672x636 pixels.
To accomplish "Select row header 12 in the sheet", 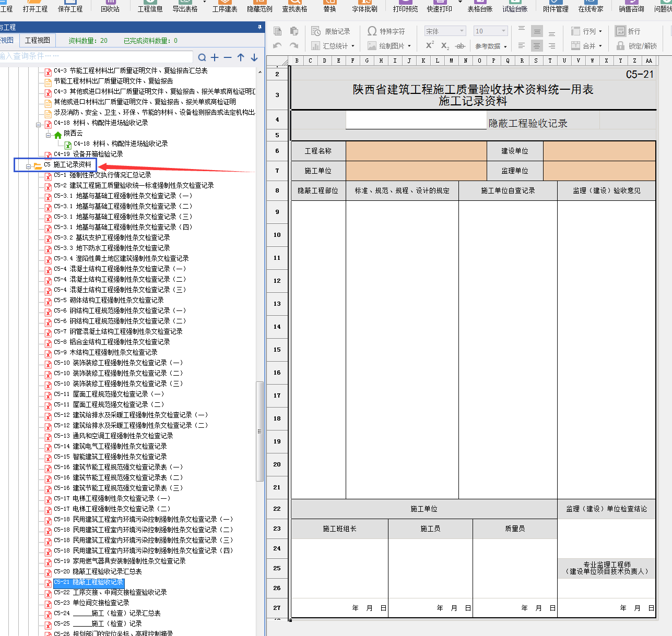I will coord(277,281).
